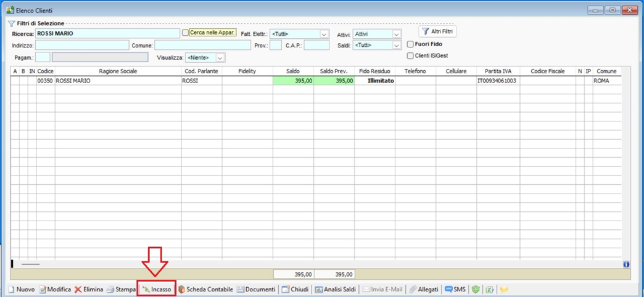Click the Cod. Parlante column header
Screen dimensions: 644x297
point(202,71)
